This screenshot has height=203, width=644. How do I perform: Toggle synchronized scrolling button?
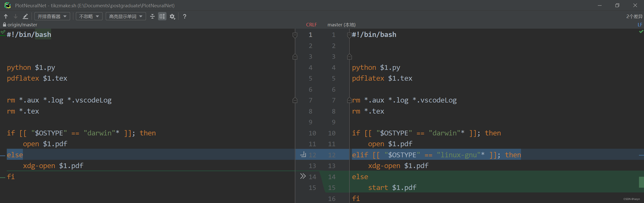(x=162, y=17)
